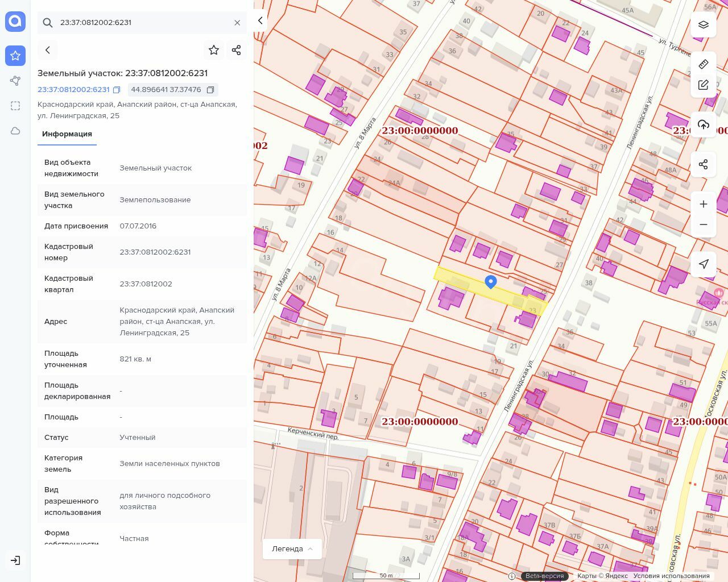Copy cadastral number 23:37:0812002:6231
The height and width of the screenshot is (582, 728).
[x=117, y=90]
